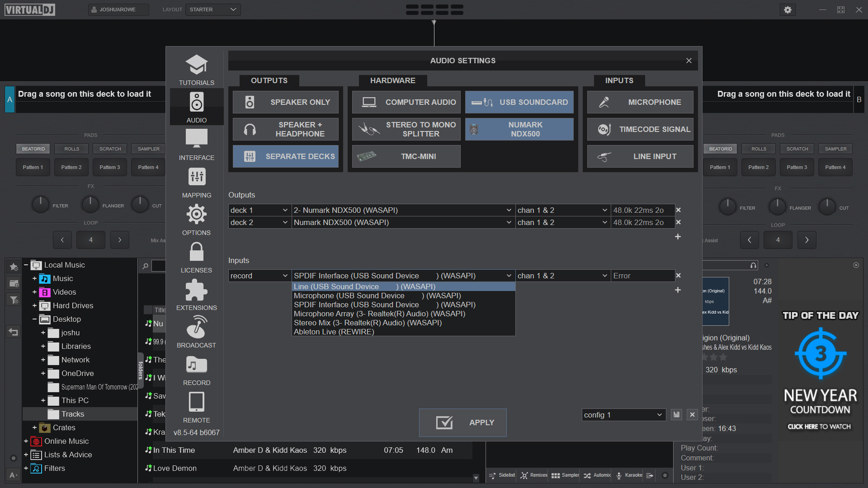Select ROLLS pad mode on left deck
Screen dimensions: 868x488
click(x=71, y=149)
